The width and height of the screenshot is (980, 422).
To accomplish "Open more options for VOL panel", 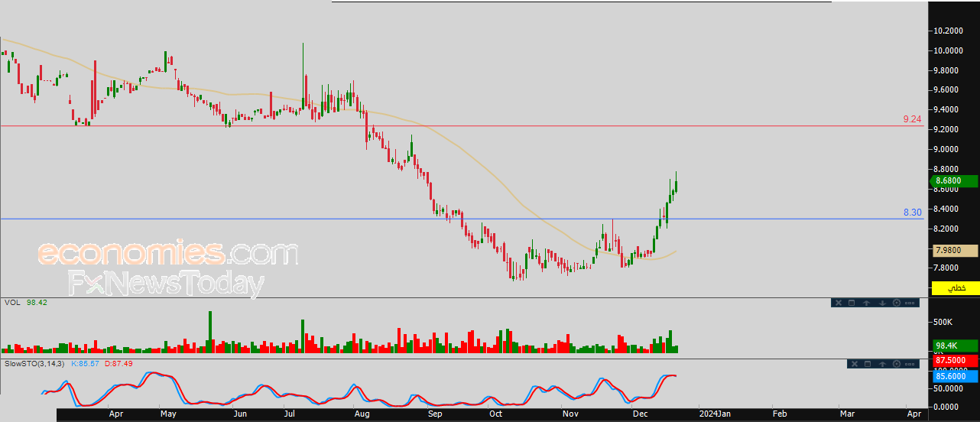I will tap(910, 303).
